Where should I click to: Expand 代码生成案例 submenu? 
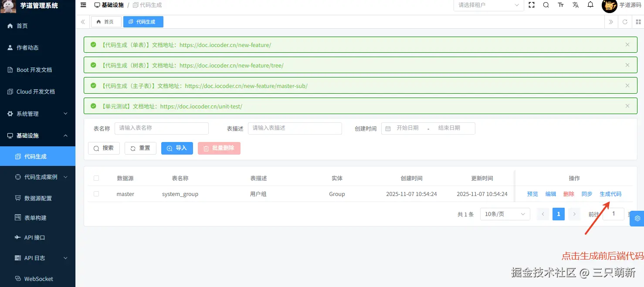pyautogui.click(x=37, y=177)
